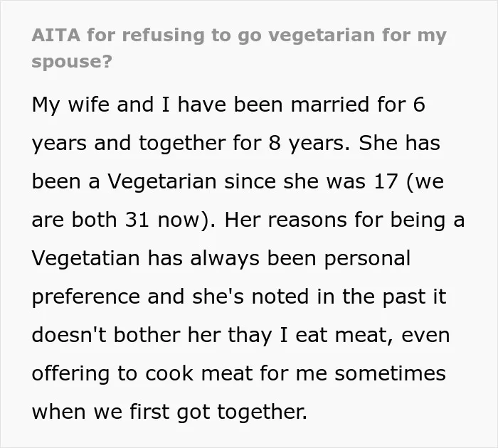Click the word "reasons" in the text

click(x=307, y=220)
